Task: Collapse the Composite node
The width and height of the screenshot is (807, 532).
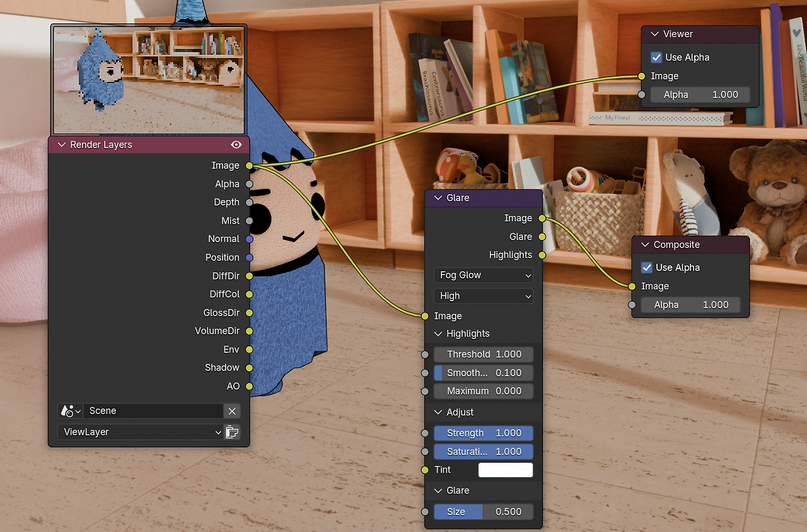Action: tap(645, 245)
